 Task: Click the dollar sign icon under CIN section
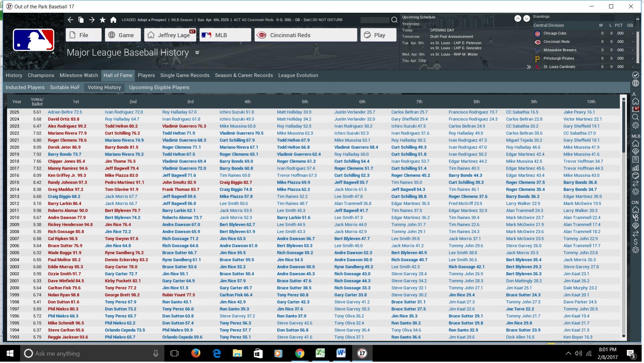pos(635,242)
